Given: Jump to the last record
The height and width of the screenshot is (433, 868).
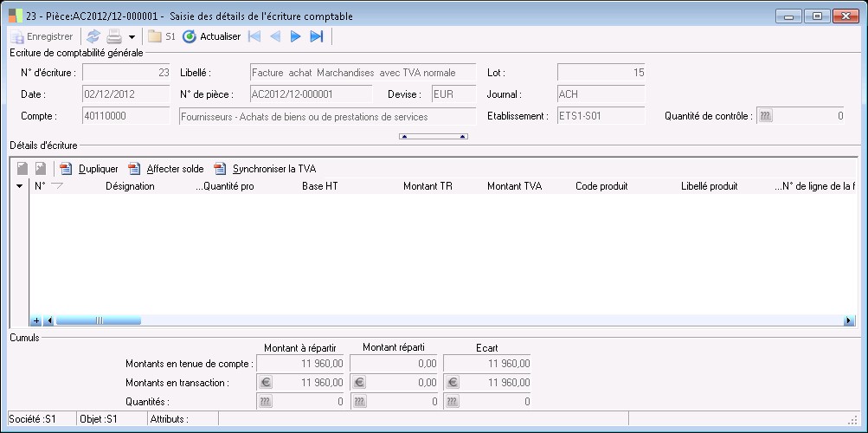Looking at the screenshot, I should pyautogui.click(x=316, y=36).
